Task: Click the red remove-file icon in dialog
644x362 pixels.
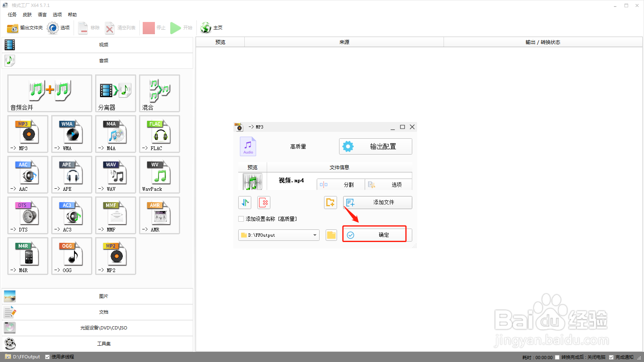Action: pos(264,203)
